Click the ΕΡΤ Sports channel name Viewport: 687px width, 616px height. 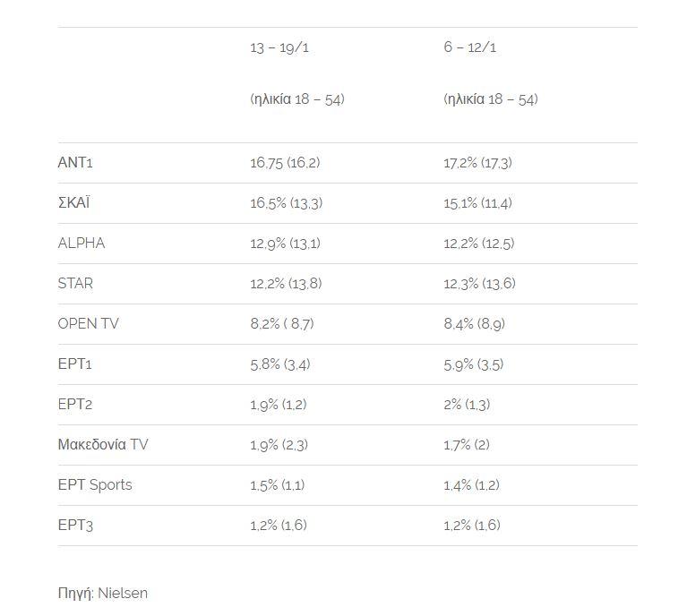[x=94, y=485]
